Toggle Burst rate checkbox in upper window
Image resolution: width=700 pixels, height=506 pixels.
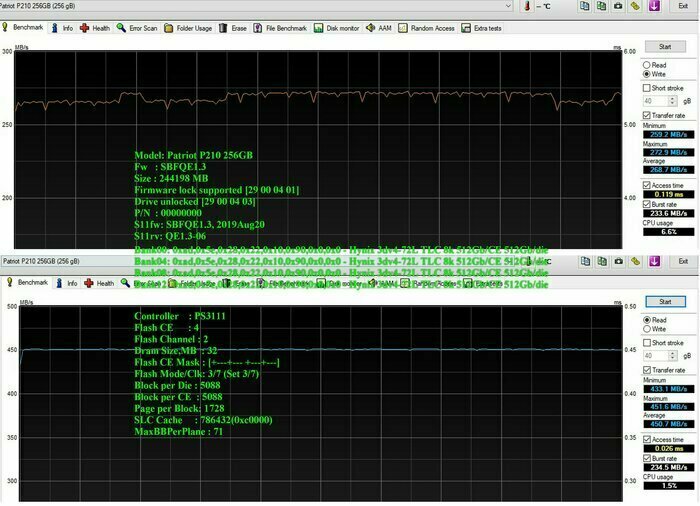pyautogui.click(x=646, y=204)
